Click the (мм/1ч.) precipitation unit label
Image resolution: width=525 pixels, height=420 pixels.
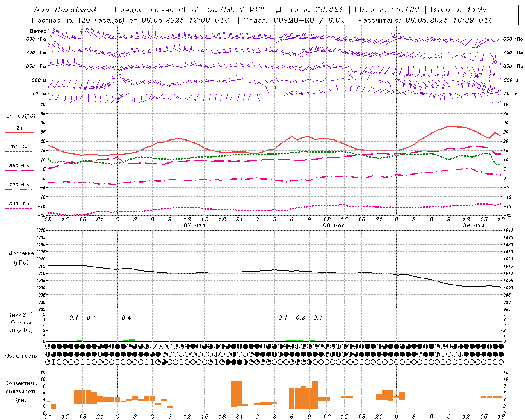pyautogui.click(x=21, y=330)
